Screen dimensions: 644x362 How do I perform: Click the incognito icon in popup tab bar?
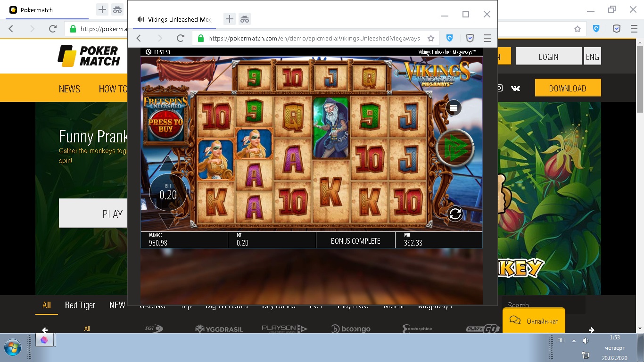pos(245,19)
